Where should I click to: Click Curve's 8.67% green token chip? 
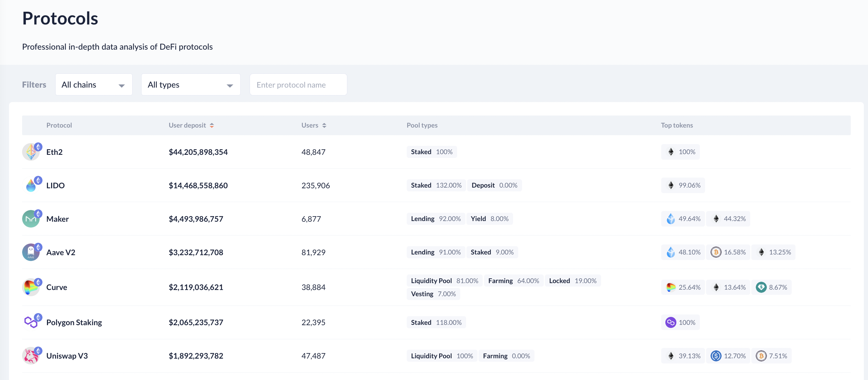[771, 287]
